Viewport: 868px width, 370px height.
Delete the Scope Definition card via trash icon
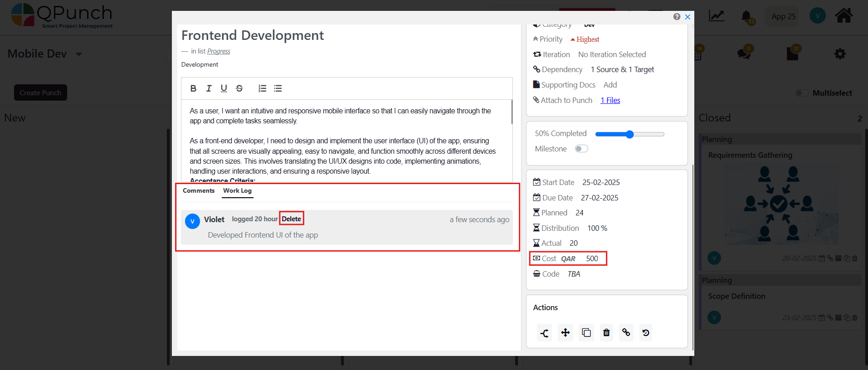tap(855, 318)
